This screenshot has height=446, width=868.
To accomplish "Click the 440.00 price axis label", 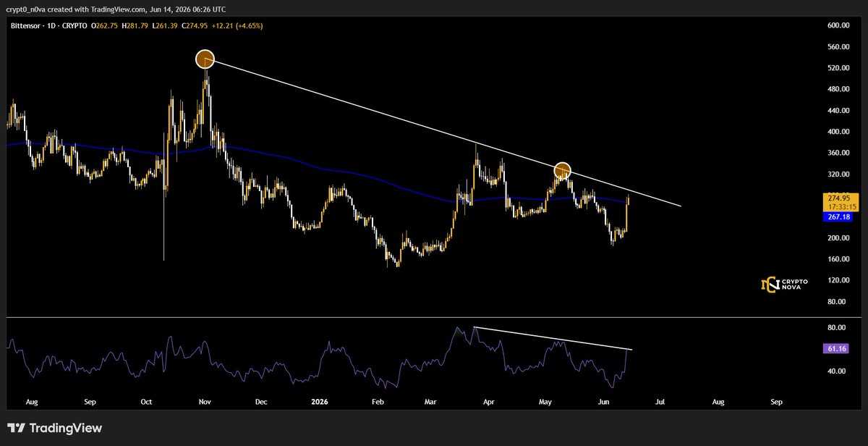I will (838, 111).
